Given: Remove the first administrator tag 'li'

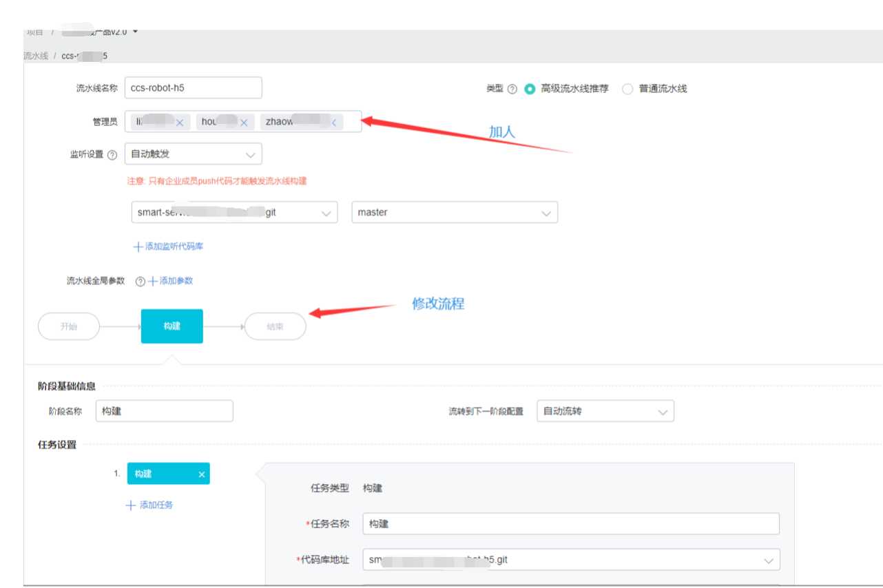Looking at the screenshot, I should [x=179, y=123].
